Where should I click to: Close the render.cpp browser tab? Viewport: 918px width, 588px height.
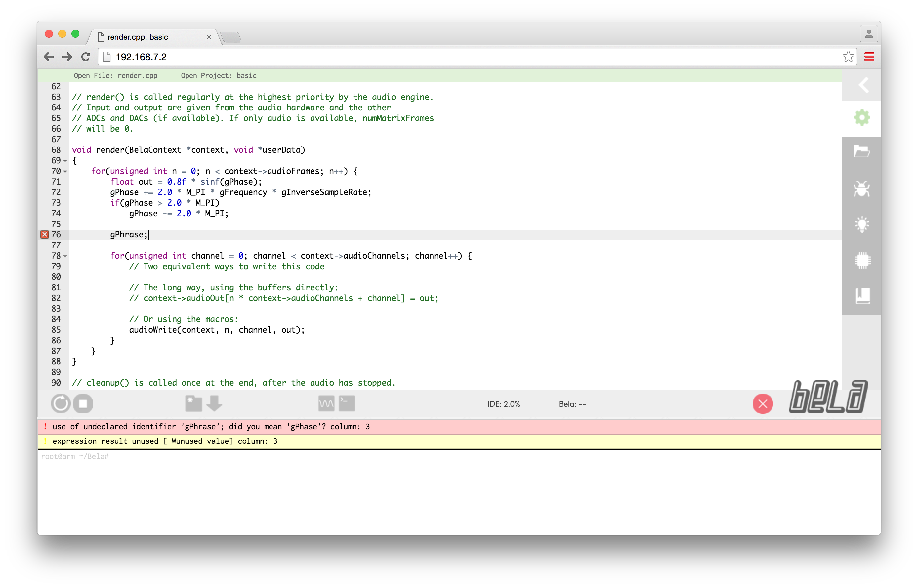209,37
